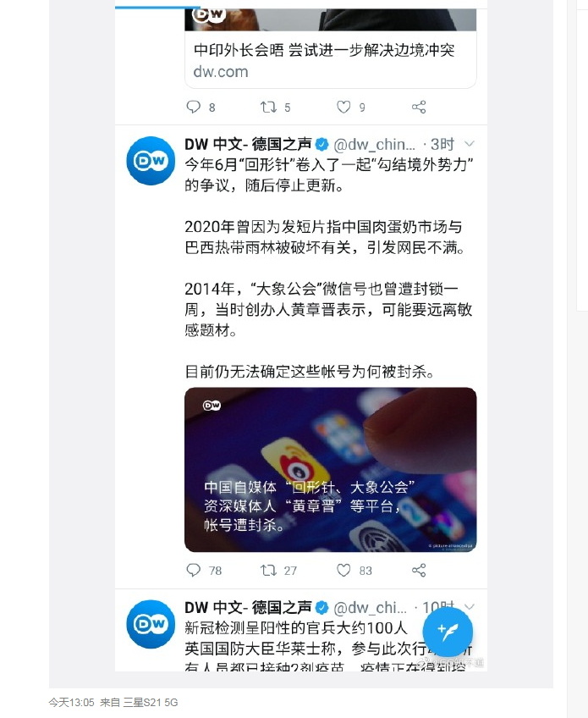Expand options chevron on the 3时 tweet
This screenshot has height=718, width=588.
tap(469, 144)
